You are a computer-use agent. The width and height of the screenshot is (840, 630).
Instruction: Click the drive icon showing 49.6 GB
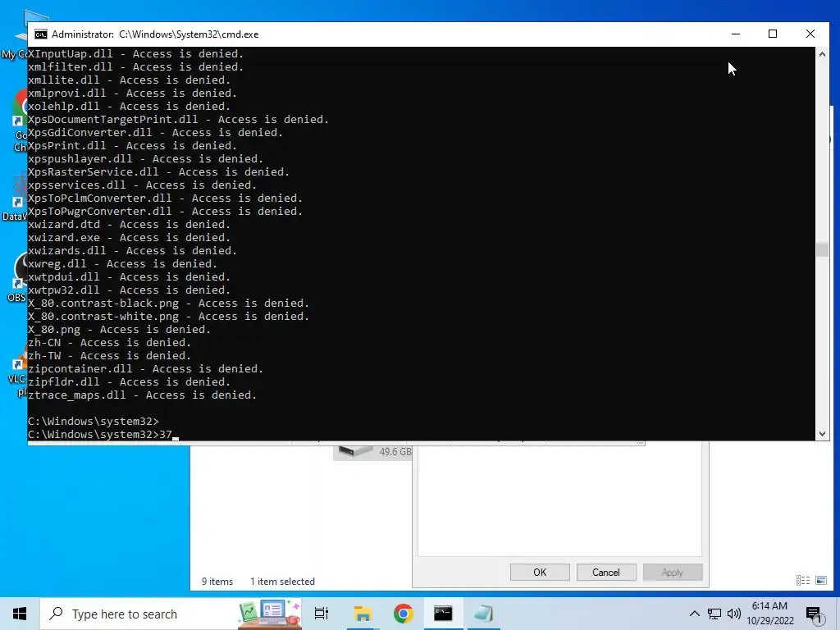click(356, 450)
